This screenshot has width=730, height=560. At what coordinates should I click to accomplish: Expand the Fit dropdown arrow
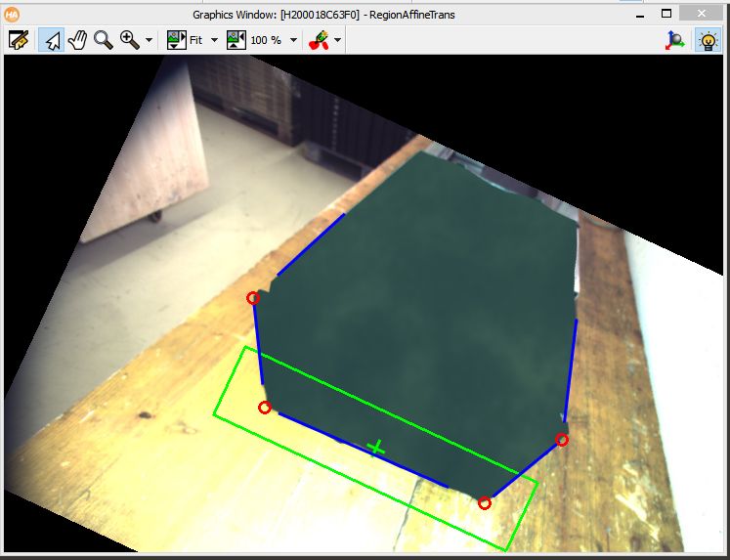point(215,40)
